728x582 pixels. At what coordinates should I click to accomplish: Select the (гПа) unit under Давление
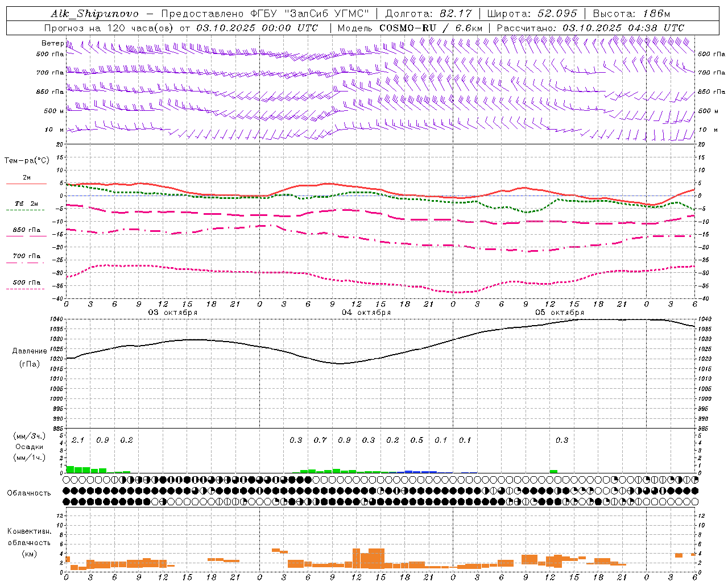(x=30, y=364)
